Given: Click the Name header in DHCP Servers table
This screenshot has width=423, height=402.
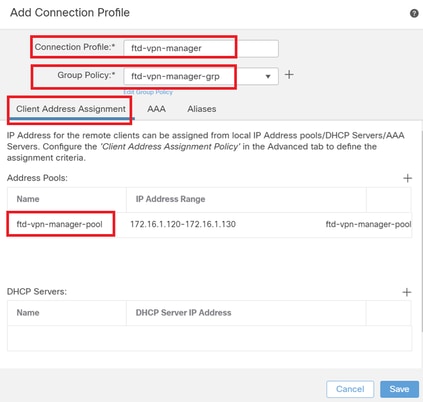Looking at the screenshot, I should pyautogui.click(x=28, y=313).
